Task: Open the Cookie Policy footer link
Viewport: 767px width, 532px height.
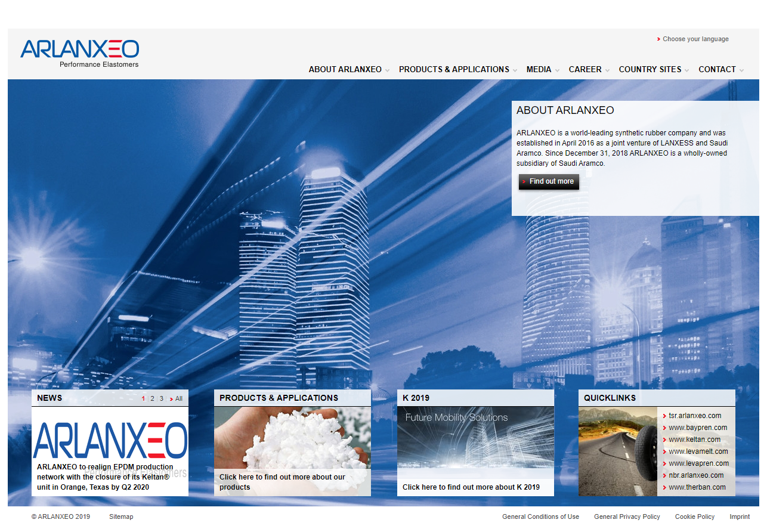Action: tap(694, 516)
